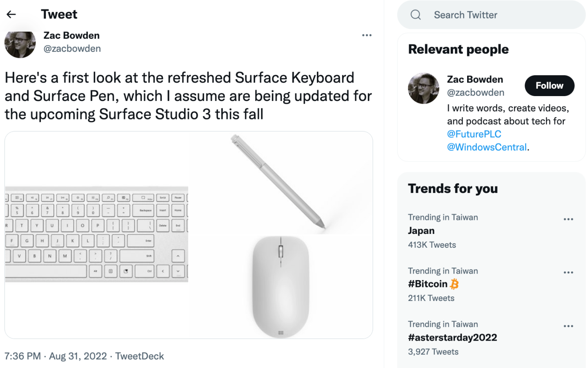Screen dimensions: 588x368
Task: Open the @WindowsCentral profile link
Action: point(487,147)
